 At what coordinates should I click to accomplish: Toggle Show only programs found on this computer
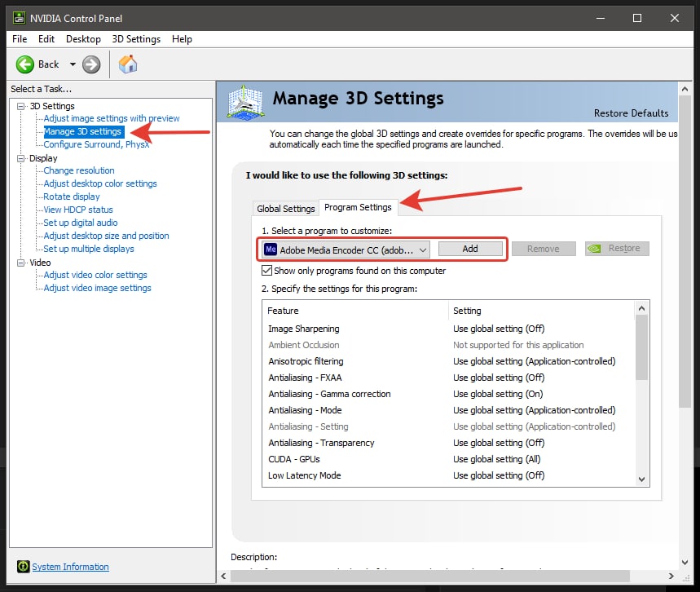pos(266,270)
